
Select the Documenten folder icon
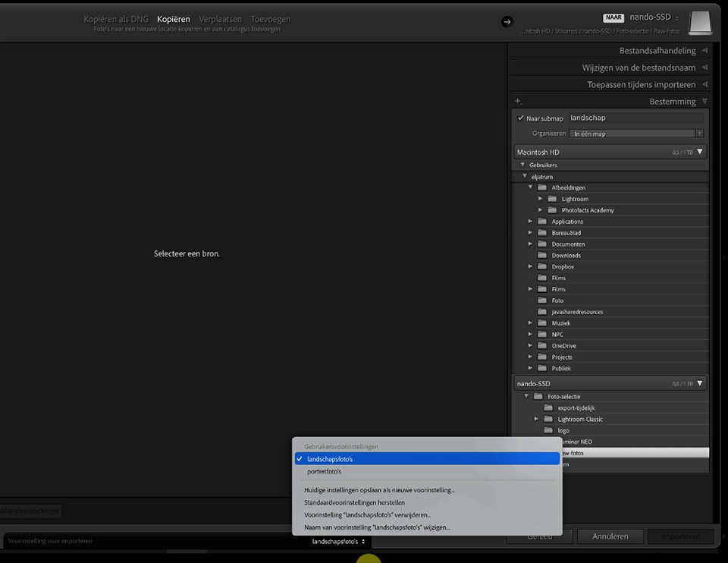(x=541, y=244)
